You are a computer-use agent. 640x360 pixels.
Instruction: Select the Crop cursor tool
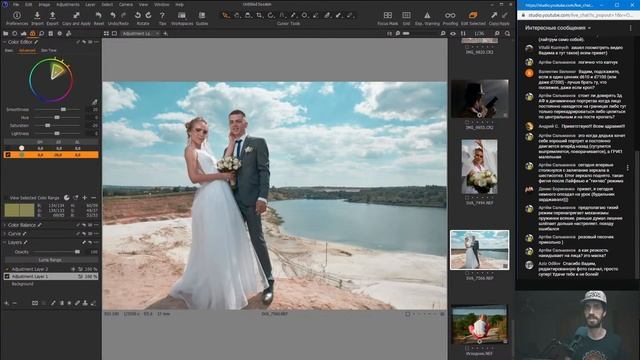259,16
